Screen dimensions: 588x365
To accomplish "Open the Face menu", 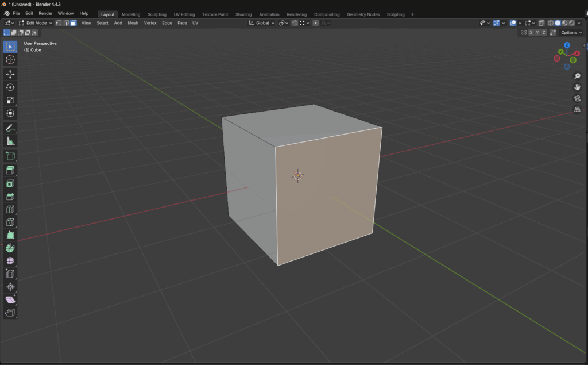I will point(182,23).
